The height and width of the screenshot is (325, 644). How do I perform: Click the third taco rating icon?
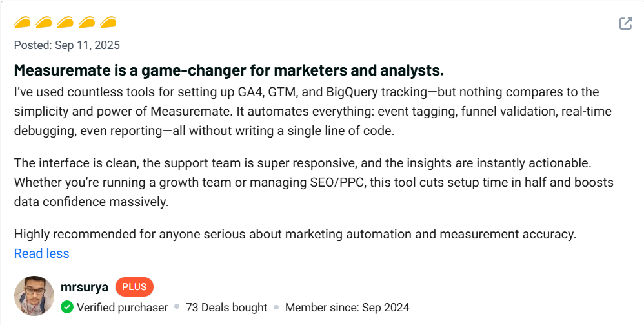pos(65,23)
